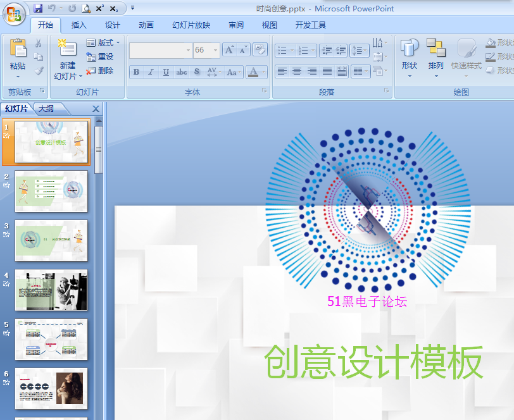Switch to the 动画 ribbon tab
514x420 pixels.
coord(146,25)
